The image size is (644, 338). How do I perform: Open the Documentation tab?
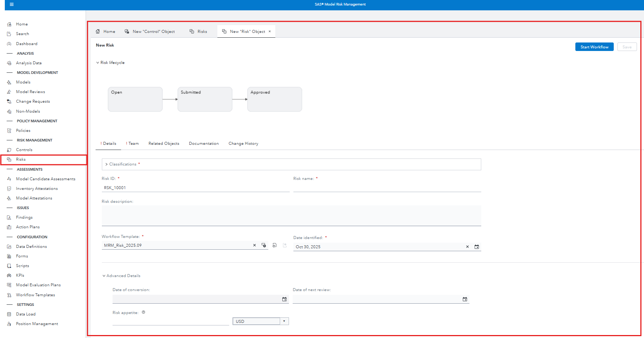pos(204,143)
